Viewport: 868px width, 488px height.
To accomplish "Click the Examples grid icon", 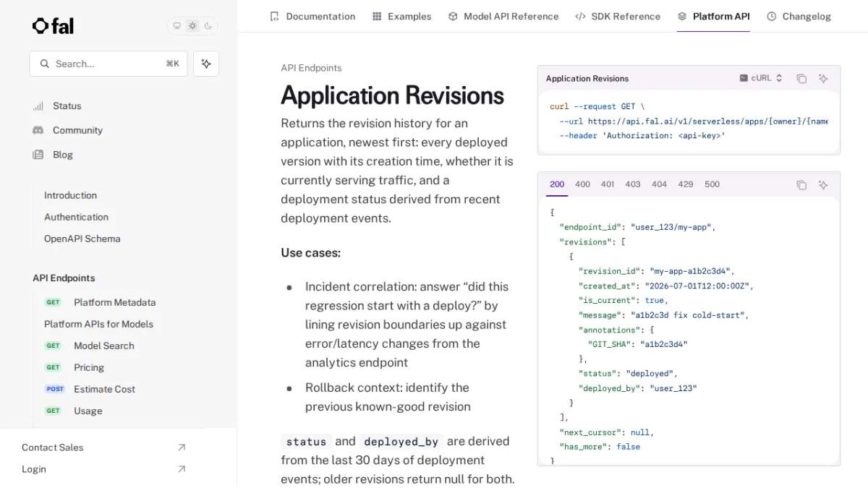I will pos(377,16).
